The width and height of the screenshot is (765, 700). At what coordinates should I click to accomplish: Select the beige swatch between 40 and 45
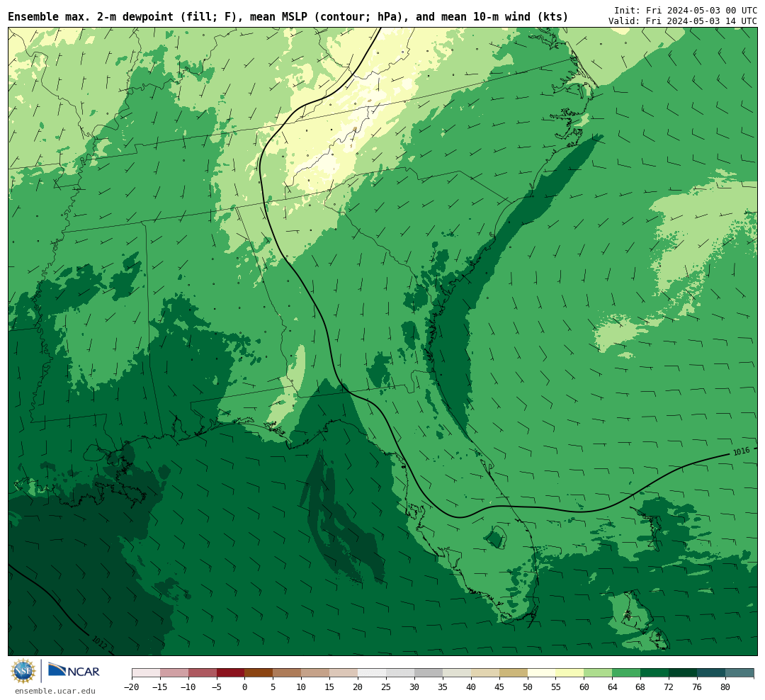point(485,673)
